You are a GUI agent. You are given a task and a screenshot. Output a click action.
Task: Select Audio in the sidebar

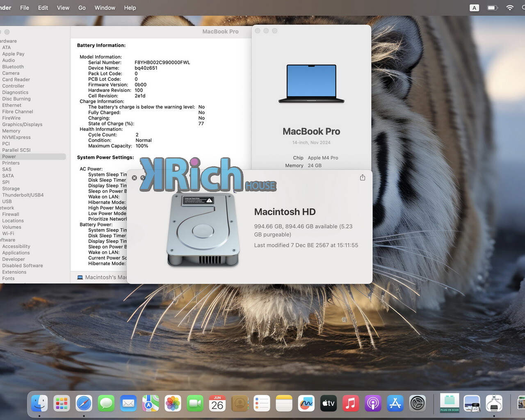pos(9,60)
